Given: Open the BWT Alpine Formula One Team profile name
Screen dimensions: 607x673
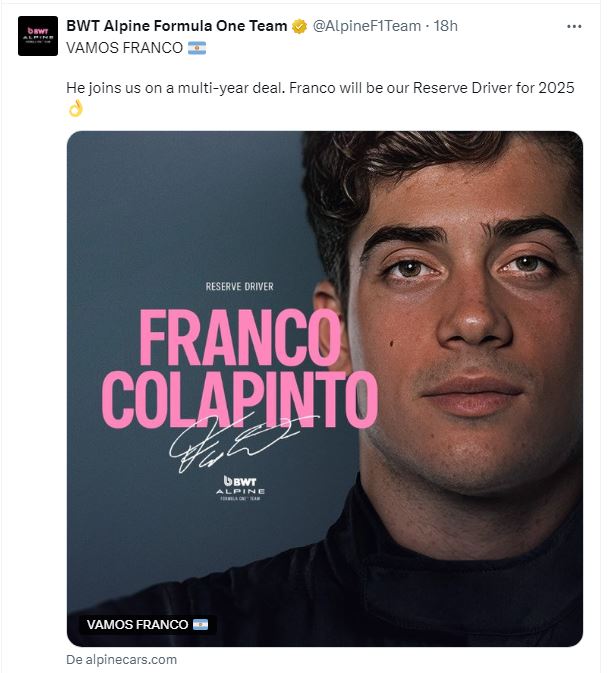Looking at the screenshot, I should coord(176,26).
